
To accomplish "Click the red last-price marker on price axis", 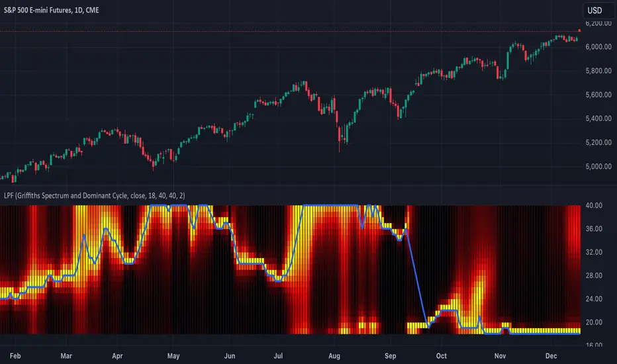I will tap(579, 30).
